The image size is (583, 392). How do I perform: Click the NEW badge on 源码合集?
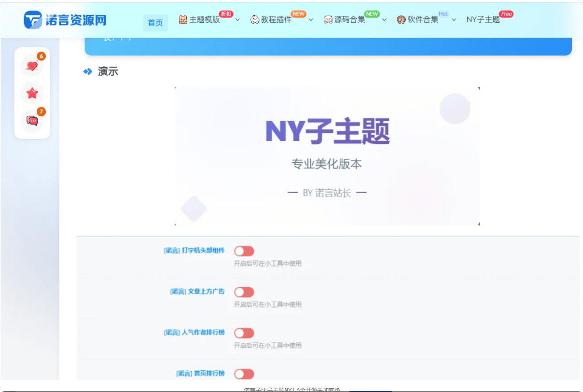pos(372,14)
